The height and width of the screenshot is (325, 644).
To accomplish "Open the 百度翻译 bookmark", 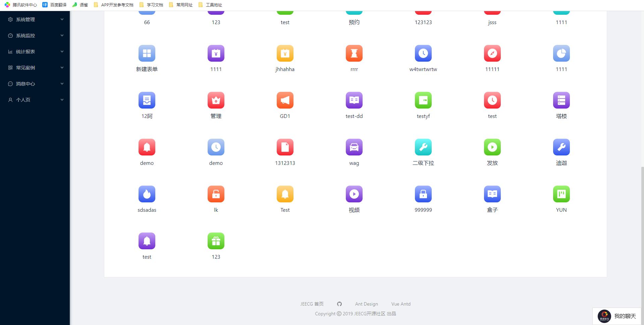I will point(54,5).
